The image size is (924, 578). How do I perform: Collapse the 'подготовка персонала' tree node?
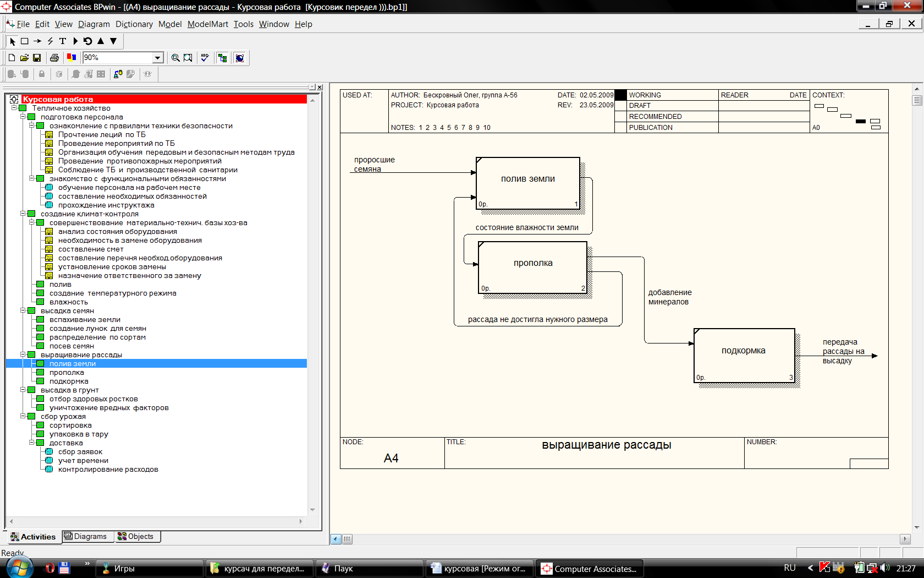23,117
